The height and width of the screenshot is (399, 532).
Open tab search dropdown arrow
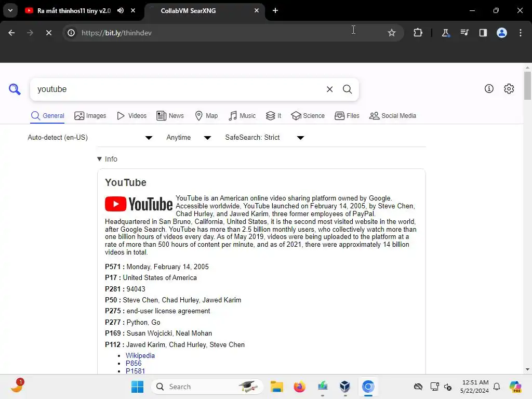coord(10,10)
